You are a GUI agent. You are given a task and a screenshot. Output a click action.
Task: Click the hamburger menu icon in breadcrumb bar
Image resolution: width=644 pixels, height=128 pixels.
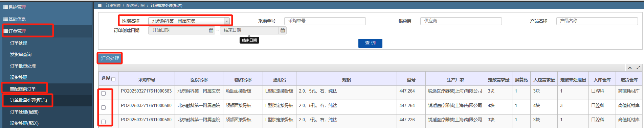100,5
